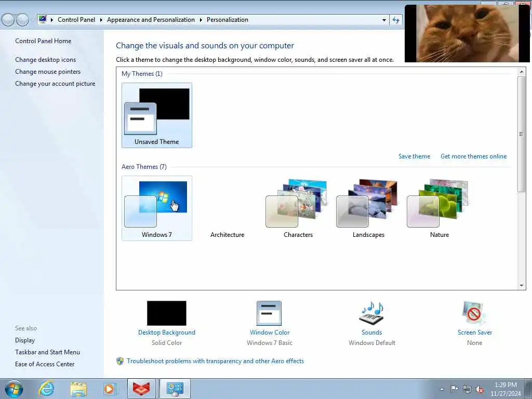The height and width of the screenshot is (399, 532).
Task: Click the Action Center flag tray icon
Action: (454, 389)
